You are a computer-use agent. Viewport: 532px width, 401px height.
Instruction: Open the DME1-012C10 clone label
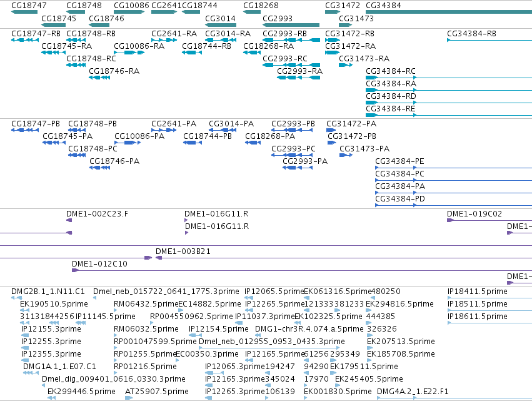point(99,264)
